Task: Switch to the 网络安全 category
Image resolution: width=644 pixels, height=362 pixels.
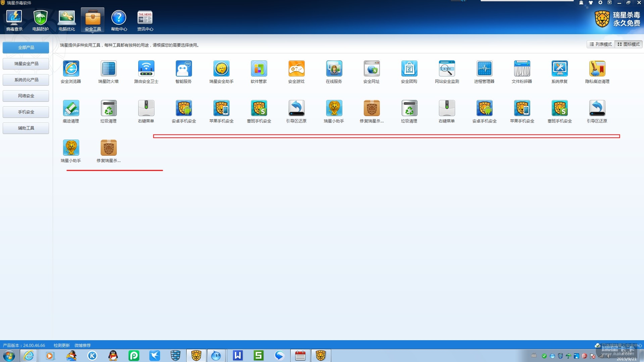Action: click(x=26, y=96)
